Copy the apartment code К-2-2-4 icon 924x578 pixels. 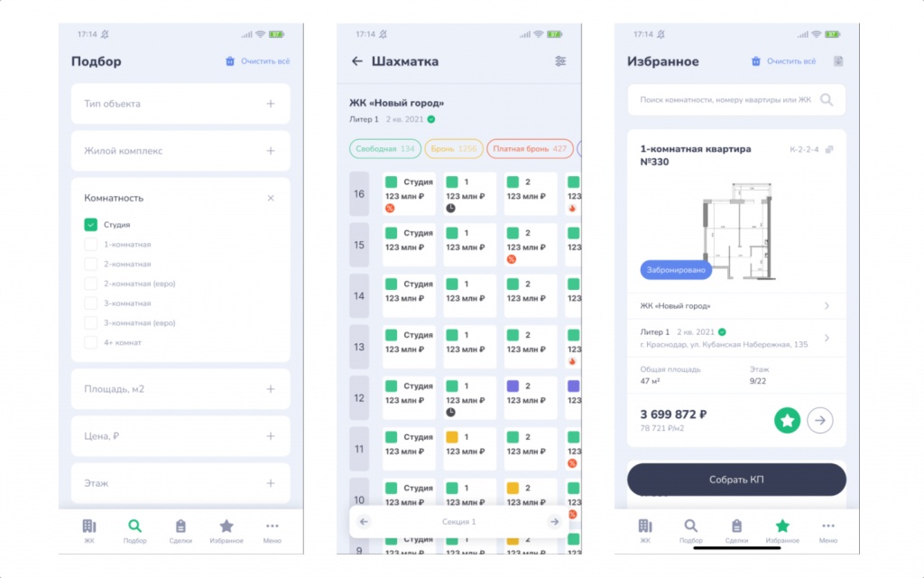pyautogui.click(x=829, y=149)
